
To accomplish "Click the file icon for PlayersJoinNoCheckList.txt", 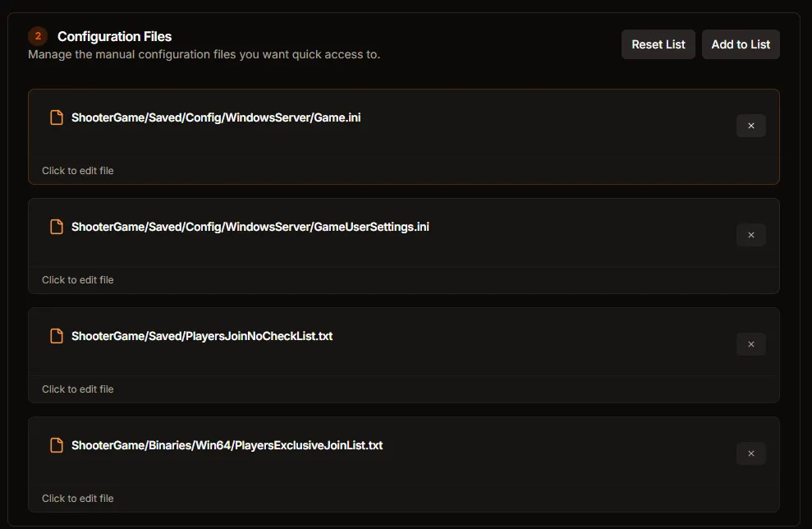I will (56, 336).
